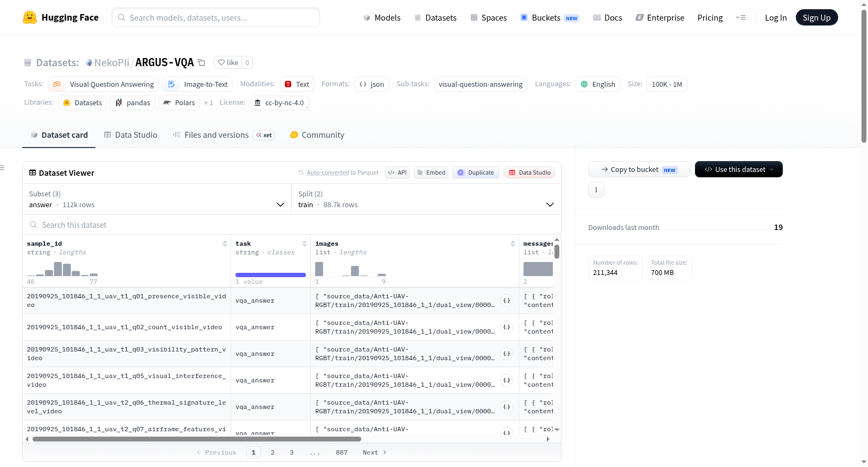Focus the Search this dataset field
868x467 pixels.
(x=292, y=225)
